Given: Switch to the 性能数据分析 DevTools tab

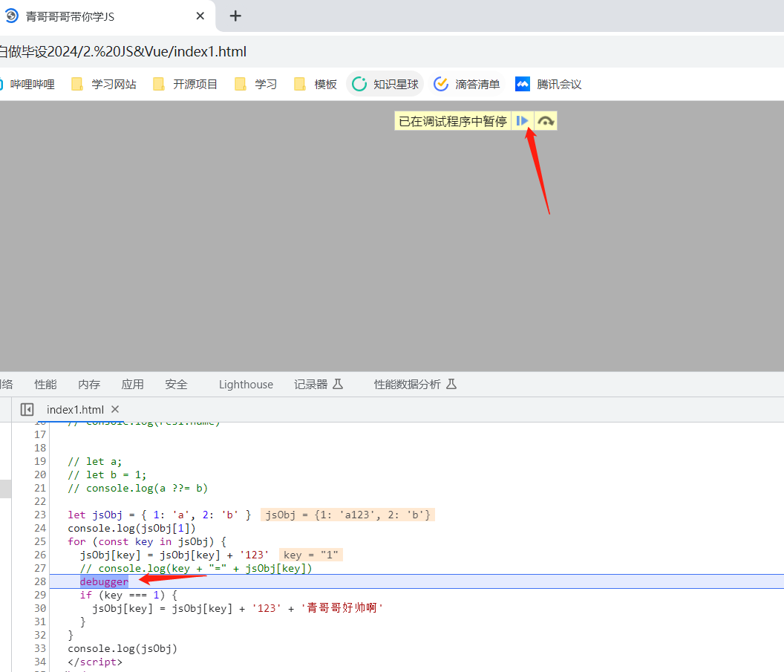Looking at the screenshot, I should (415, 384).
